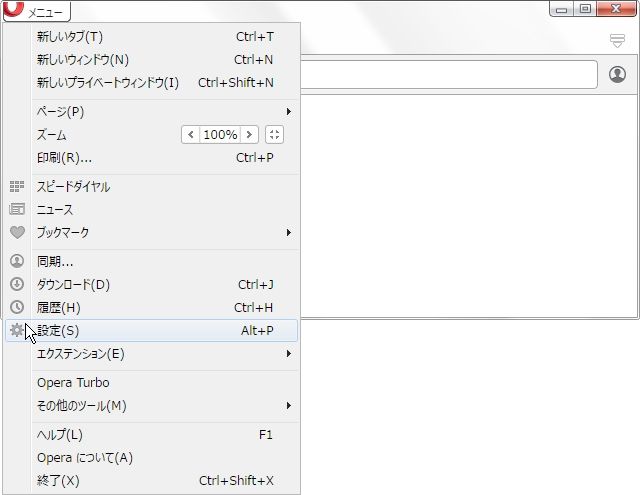
Task: Click the address bar field
Action: point(449,74)
